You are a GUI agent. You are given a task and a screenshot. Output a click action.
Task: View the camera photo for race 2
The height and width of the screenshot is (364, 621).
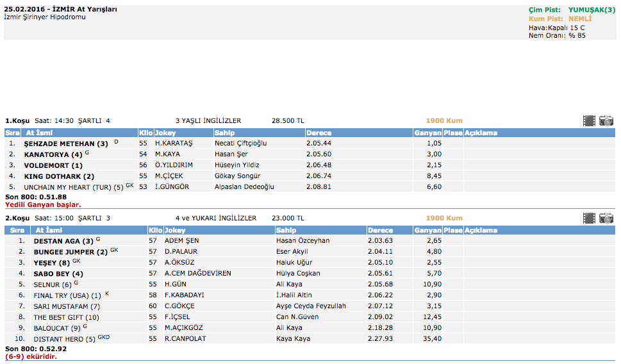(606, 218)
